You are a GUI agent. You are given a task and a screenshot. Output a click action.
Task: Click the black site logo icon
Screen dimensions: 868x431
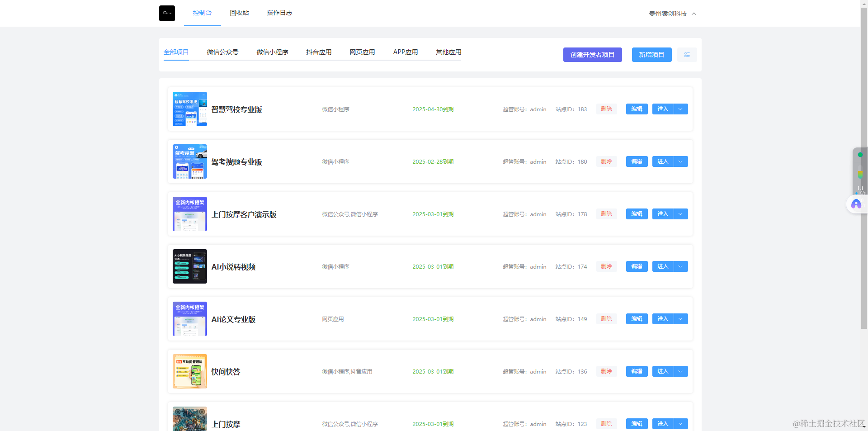167,13
